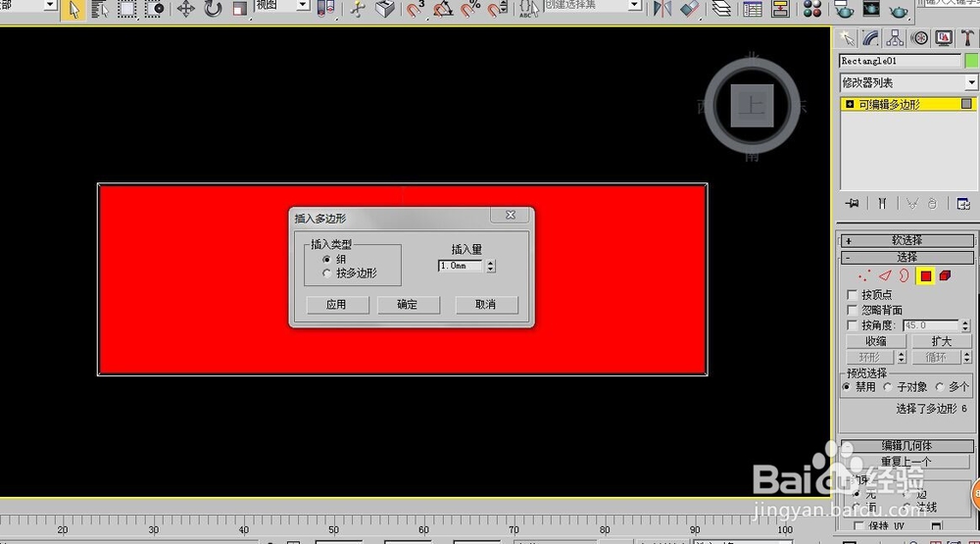Toggle Keyboard Shortcut Override cube icon
This screenshot has width=980, height=544.
[385, 10]
